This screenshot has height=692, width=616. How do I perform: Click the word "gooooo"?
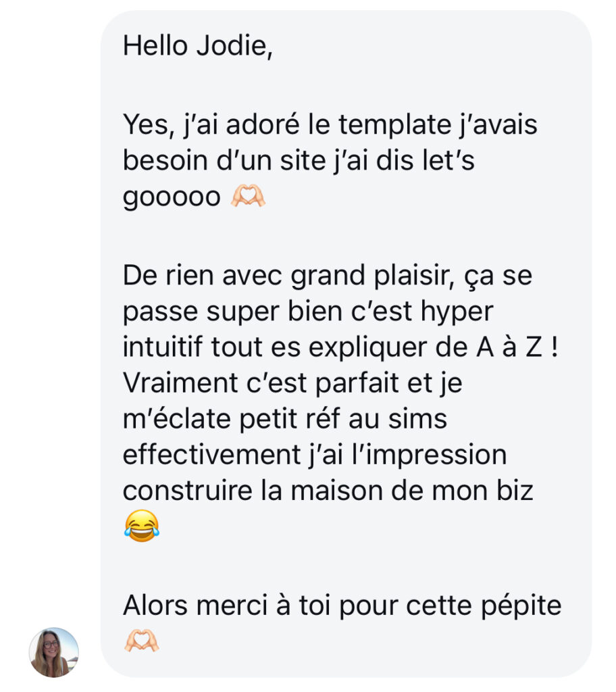click(172, 197)
